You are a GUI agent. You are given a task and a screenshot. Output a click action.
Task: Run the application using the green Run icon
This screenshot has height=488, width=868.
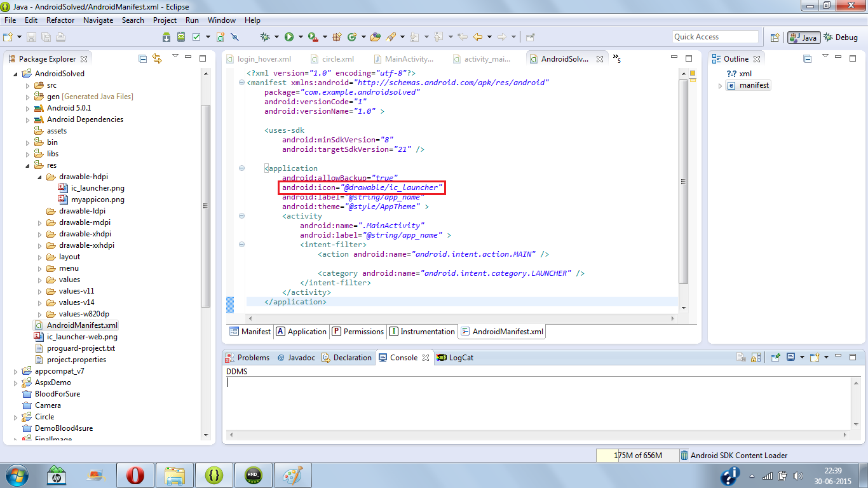point(290,37)
